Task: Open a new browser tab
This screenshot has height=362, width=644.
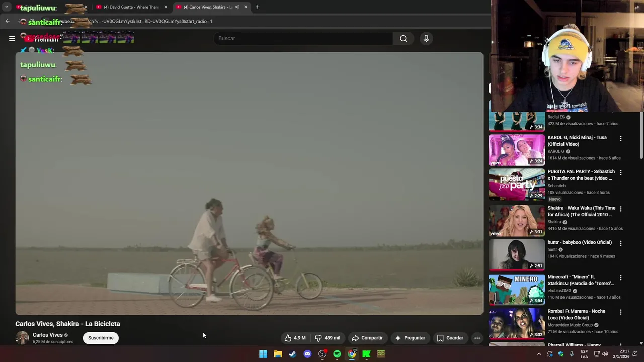Action: point(257,7)
